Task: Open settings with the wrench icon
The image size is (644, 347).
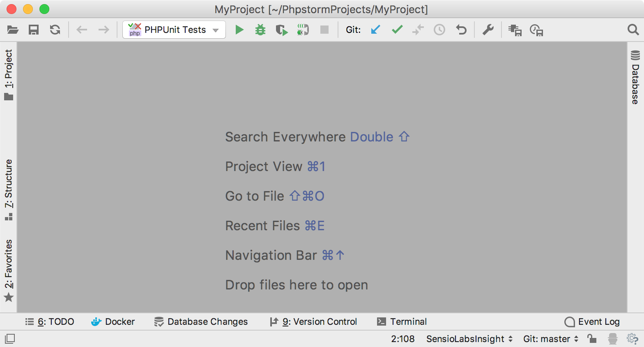Action: [x=488, y=30]
